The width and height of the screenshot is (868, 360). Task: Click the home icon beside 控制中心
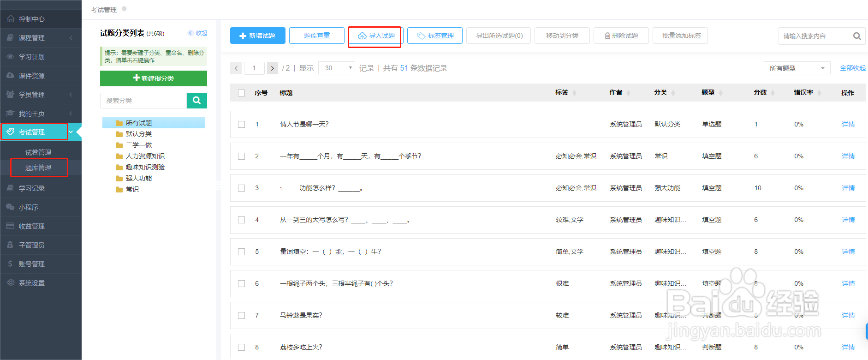pos(11,19)
